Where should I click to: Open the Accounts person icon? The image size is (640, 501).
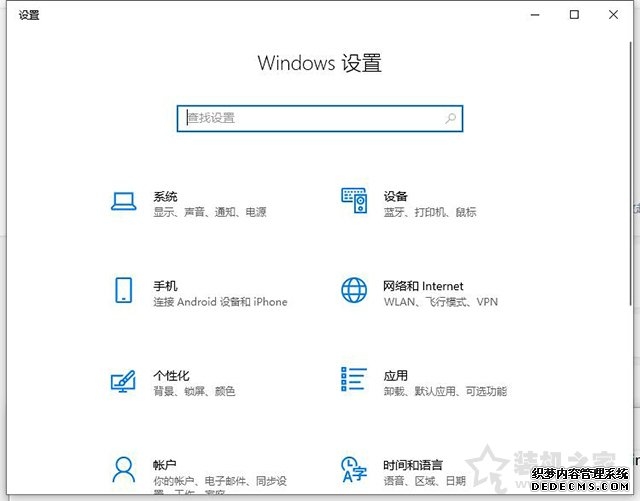(124, 470)
